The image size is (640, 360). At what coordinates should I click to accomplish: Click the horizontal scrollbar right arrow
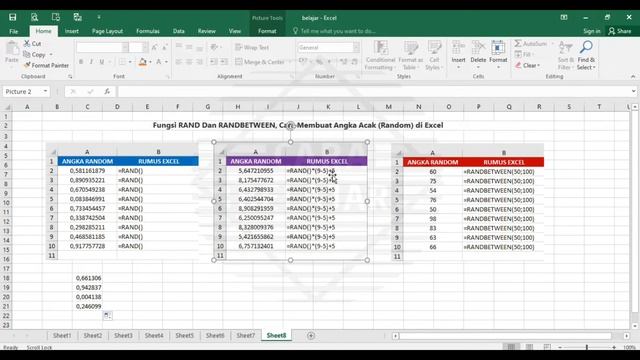(x=627, y=336)
